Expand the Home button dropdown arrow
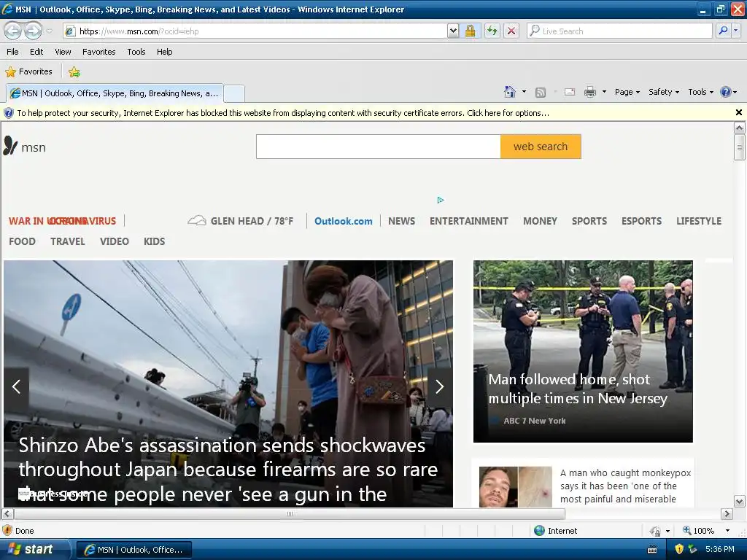 coord(524,91)
